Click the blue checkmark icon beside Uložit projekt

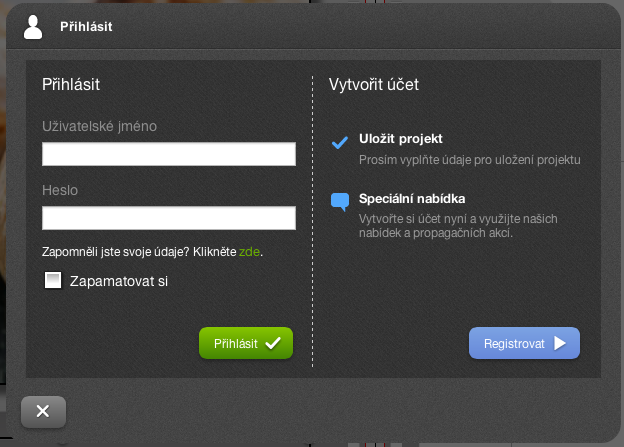(x=339, y=142)
